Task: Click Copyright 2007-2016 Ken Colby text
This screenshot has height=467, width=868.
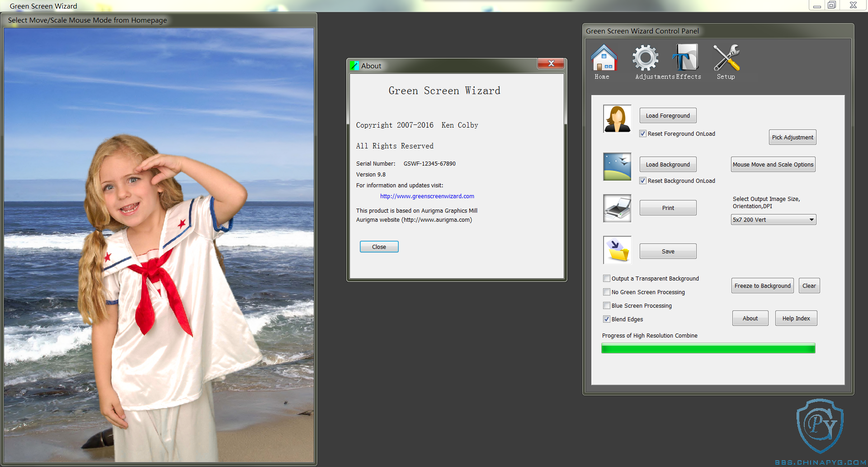Action: [417, 125]
